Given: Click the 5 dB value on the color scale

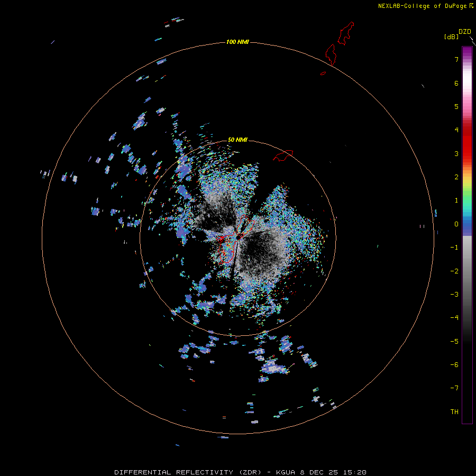Looking at the screenshot, I should pos(456,106).
